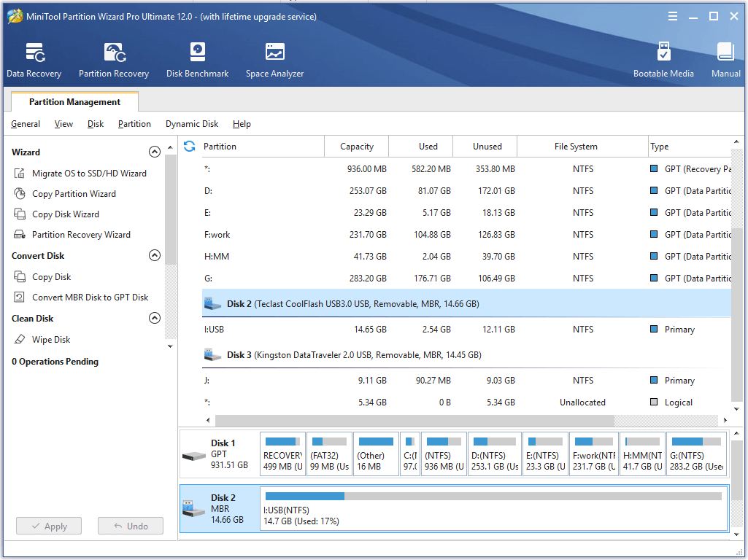
Task: Click the Undo button
Action: pyautogui.click(x=130, y=526)
